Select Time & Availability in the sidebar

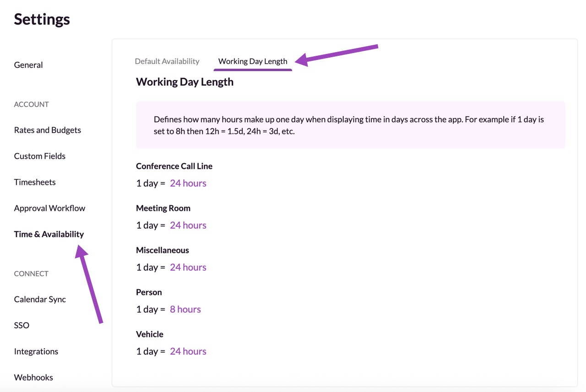pyautogui.click(x=49, y=234)
